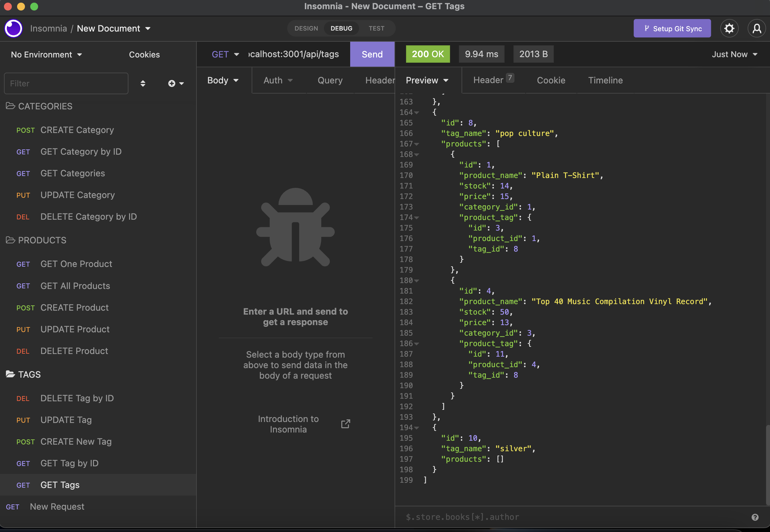The height and width of the screenshot is (532, 770).
Task: Open the New Document dropdown
Action: [x=114, y=29]
